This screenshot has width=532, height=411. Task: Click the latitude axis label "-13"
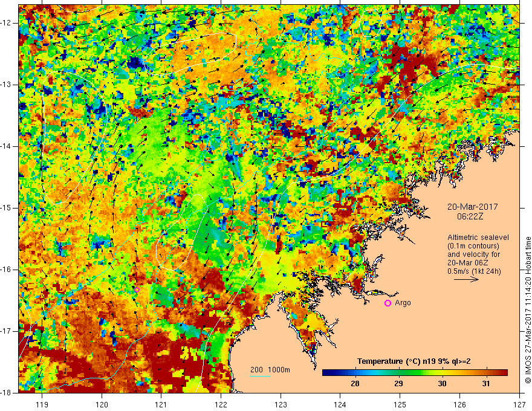6,85
